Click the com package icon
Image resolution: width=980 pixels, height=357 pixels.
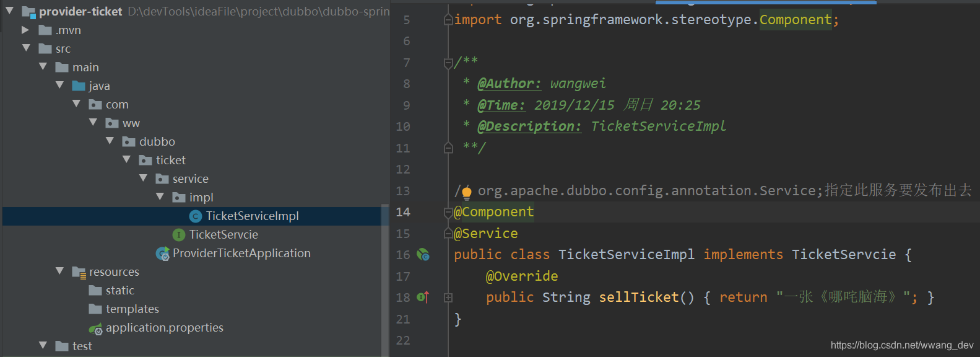click(95, 104)
